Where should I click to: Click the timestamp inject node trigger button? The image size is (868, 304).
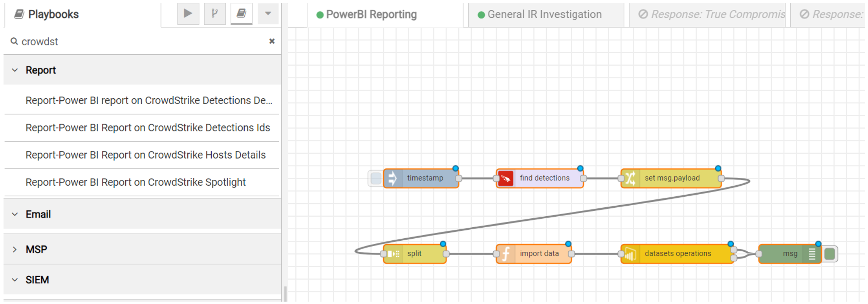375,178
